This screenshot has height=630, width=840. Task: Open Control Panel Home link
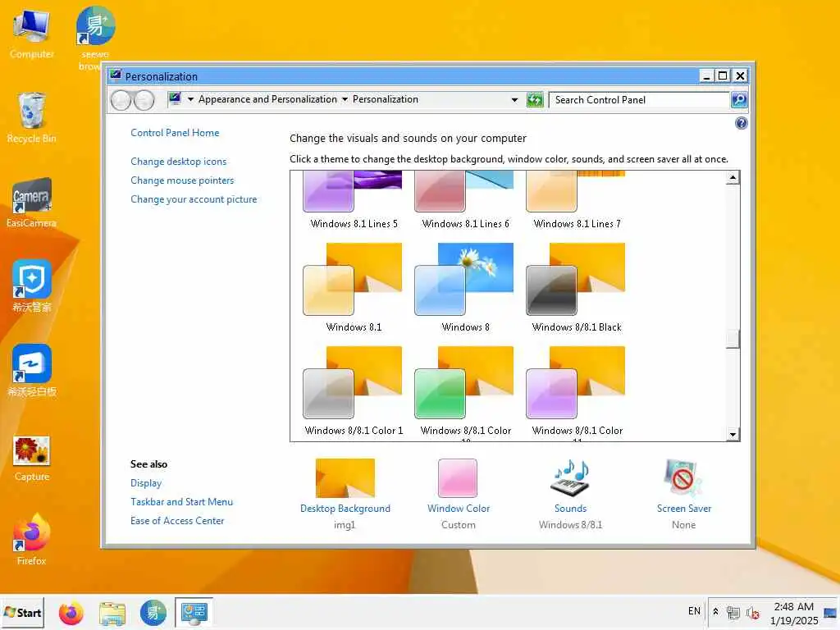175,133
